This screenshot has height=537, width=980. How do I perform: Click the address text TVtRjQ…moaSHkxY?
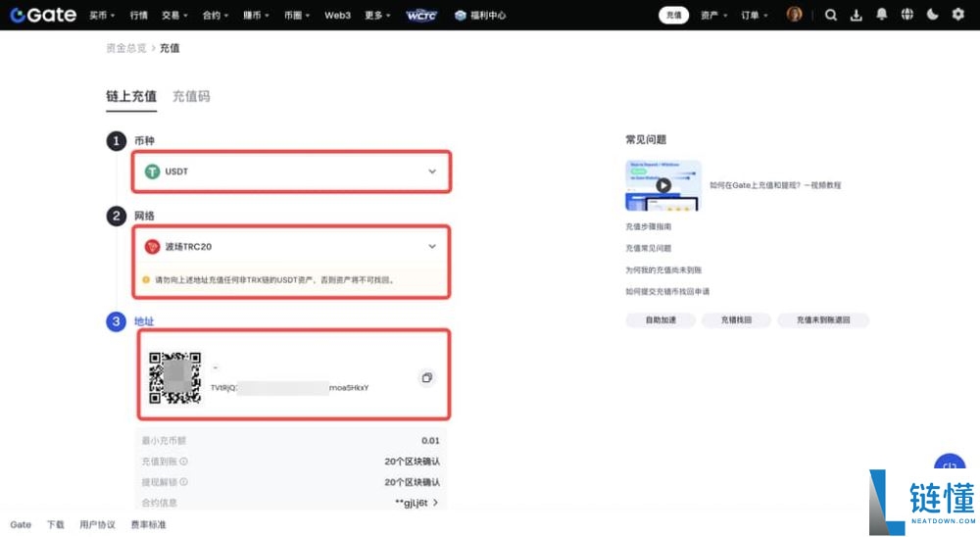point(289,388)
